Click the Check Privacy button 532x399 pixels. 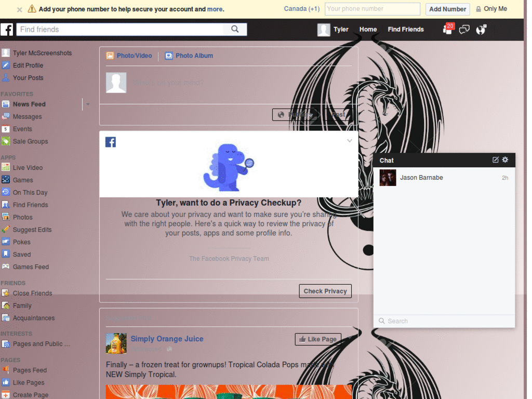(325, 291)
